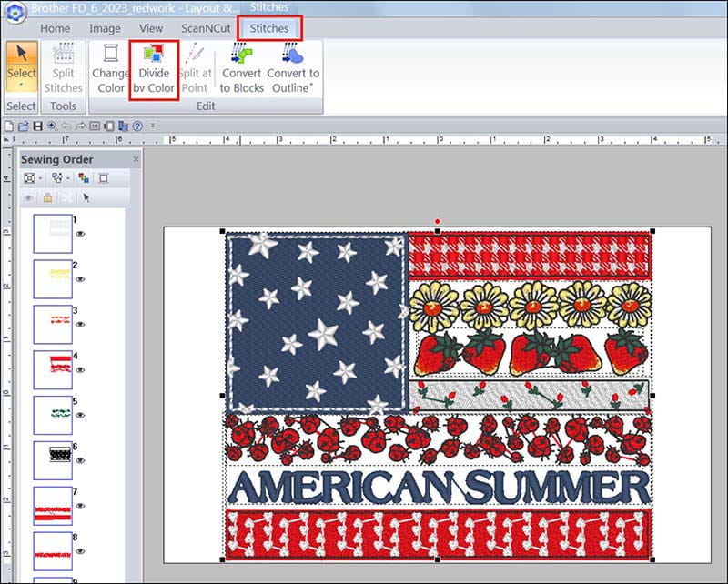Click the lock icon in Sewing Order panel
This screenshot has height=584, width=728.
pos(47,197)
